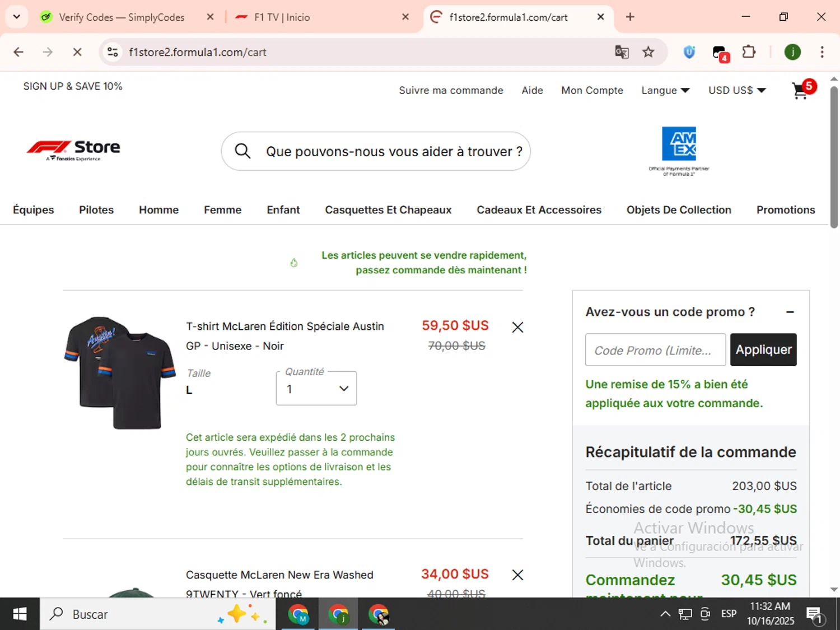Click the Code Promo input field

tap(655, 350)
